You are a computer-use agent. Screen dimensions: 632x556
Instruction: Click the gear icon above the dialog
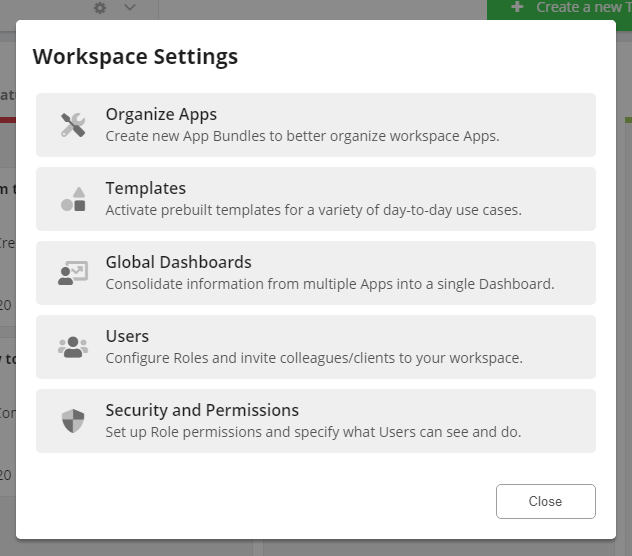click(100, 8)
